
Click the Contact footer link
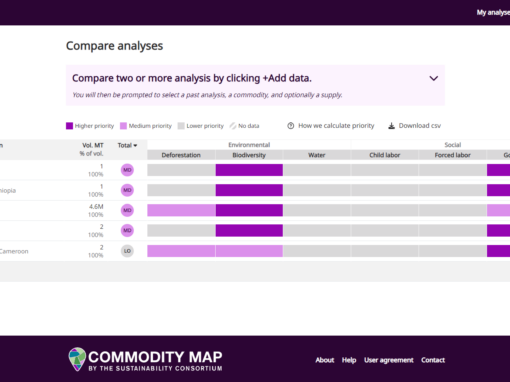coord(433,360)
